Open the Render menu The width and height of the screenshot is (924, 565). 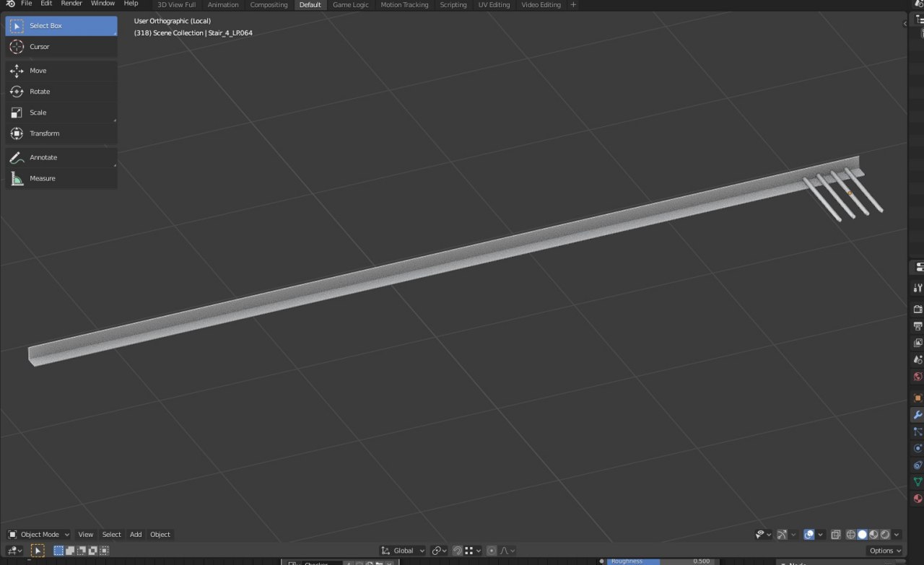[x=71, y=4]
